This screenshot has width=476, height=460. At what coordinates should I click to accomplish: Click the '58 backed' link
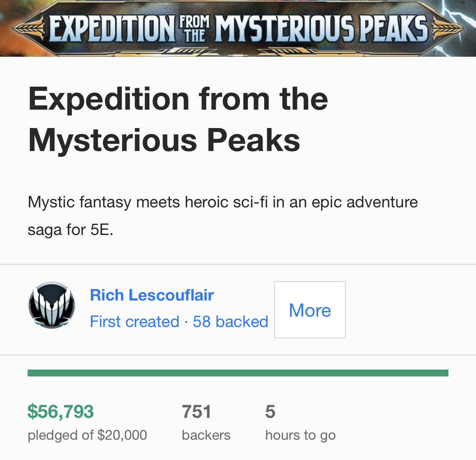click(230, 322)
